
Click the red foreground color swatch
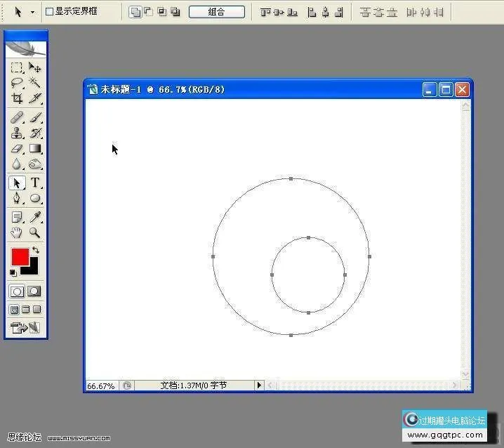pyautogui.click(x=20, y=256)
